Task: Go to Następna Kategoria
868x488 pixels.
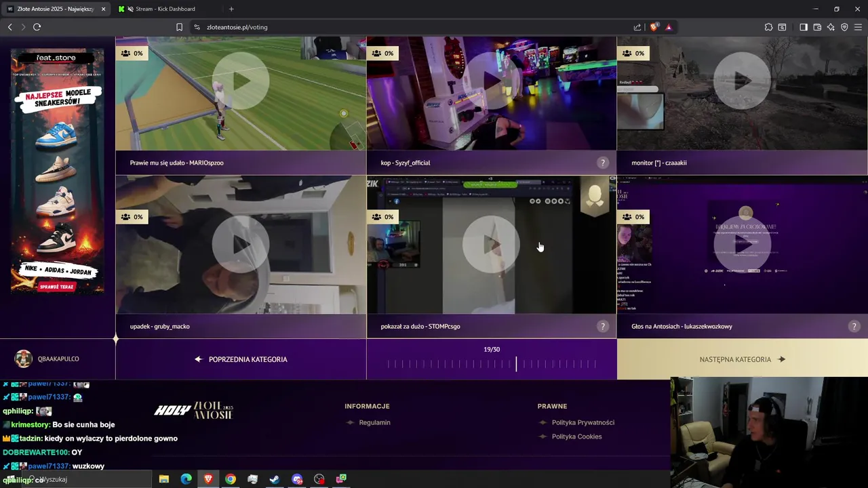Action: point(743,359)
